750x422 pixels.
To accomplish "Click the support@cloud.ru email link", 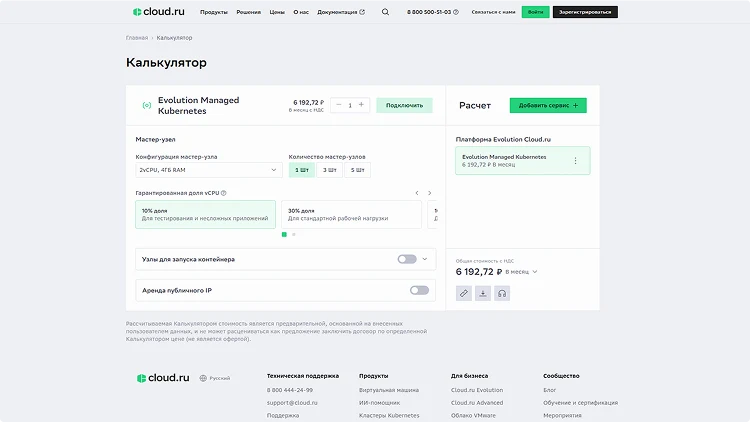I will click(292, 403).
